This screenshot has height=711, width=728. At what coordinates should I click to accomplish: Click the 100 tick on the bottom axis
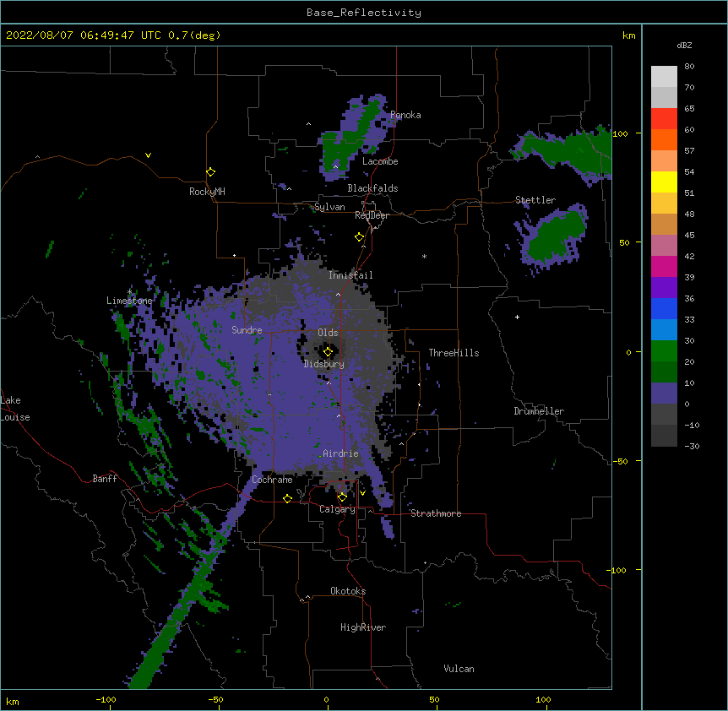tap(543, 699)
